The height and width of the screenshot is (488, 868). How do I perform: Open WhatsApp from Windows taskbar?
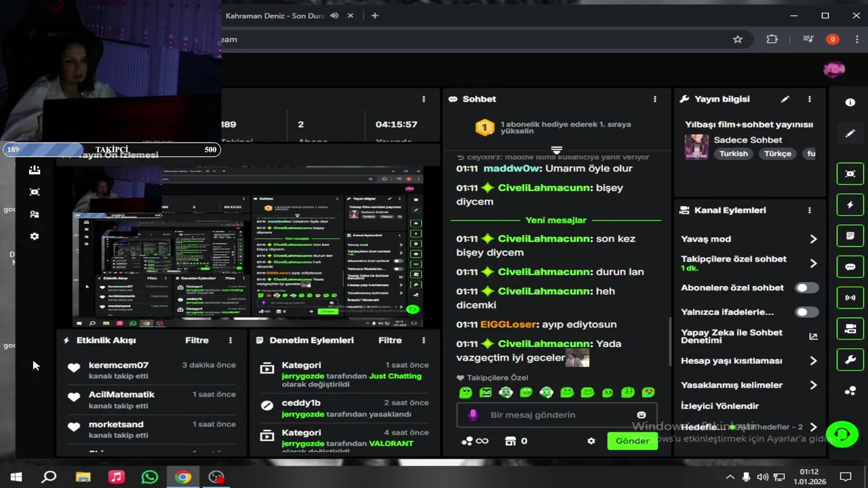[x=150, y=477]
